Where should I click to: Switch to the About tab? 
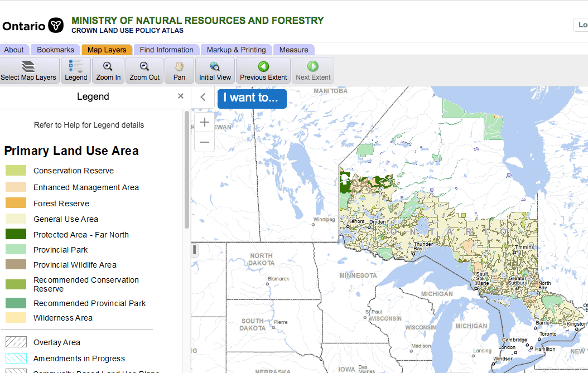pyautogui.click(x=14, y=50)
